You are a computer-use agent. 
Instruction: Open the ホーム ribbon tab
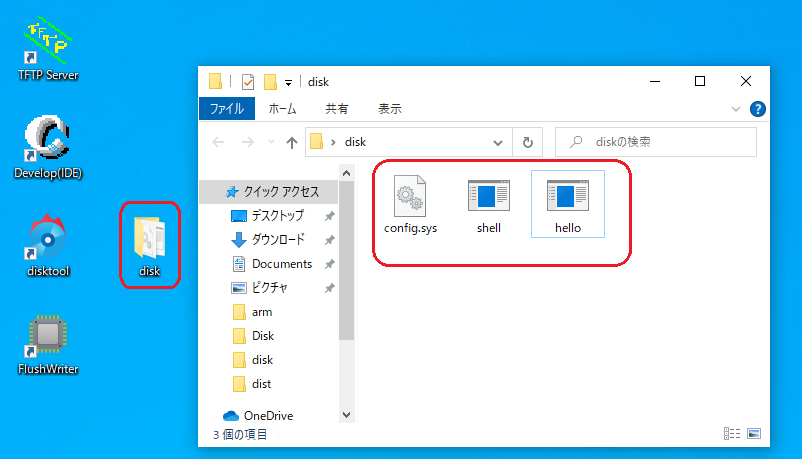[x=282, y=109]
